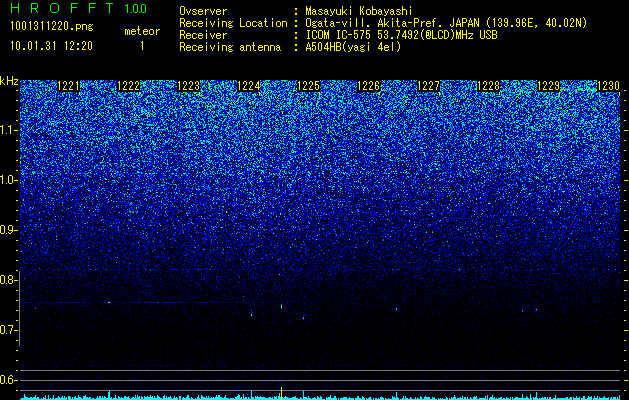The height and width of the screenshot is (400, 629).
Task: Click the 0.6 frequency axis label
Action: [8, 380]
